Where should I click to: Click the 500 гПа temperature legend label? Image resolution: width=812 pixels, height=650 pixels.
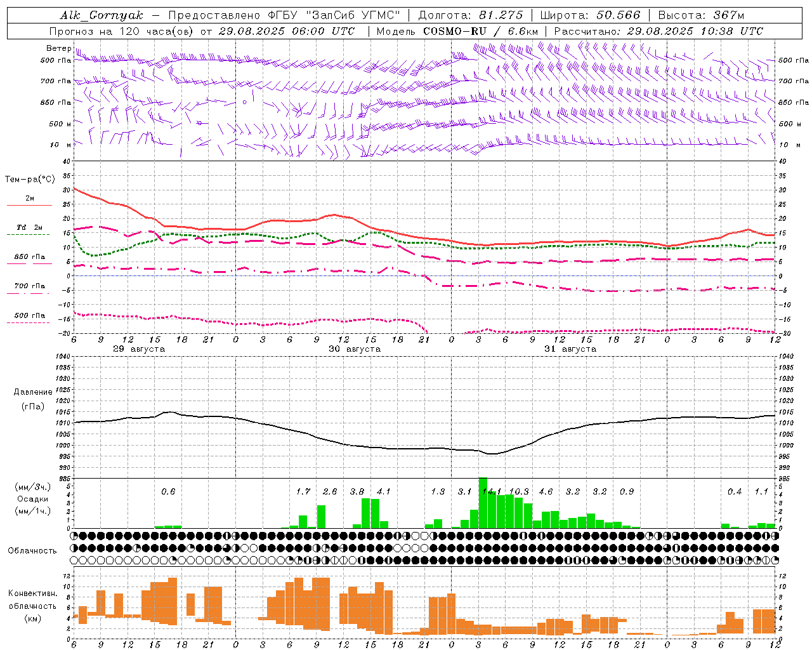29,315
